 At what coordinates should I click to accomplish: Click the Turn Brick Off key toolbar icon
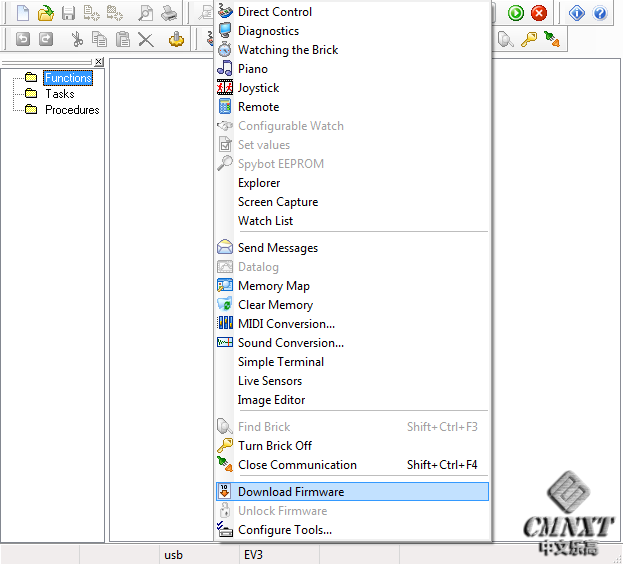click(x=529, y=39)
